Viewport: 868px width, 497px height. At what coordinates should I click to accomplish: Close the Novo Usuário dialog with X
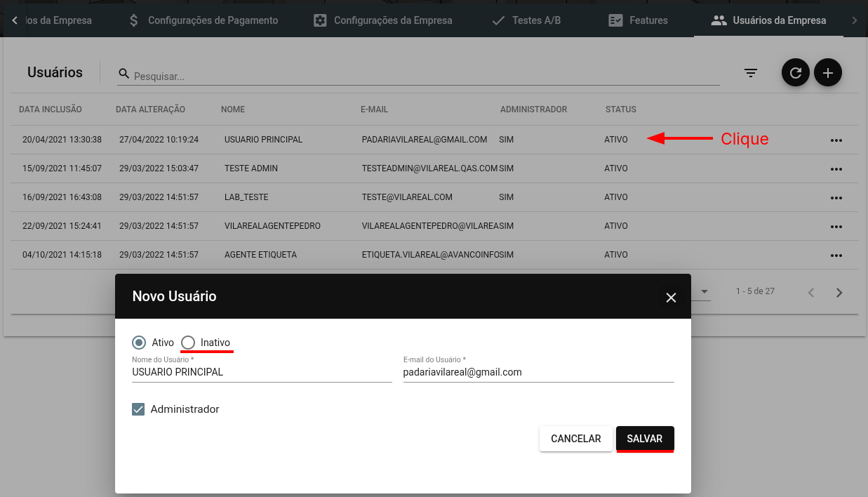point(671,298)
